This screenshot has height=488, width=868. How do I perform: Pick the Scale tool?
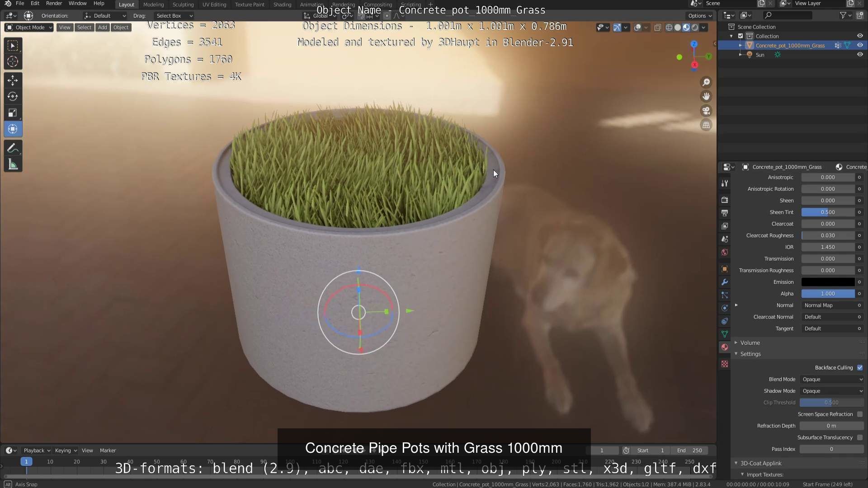[13, 113]
